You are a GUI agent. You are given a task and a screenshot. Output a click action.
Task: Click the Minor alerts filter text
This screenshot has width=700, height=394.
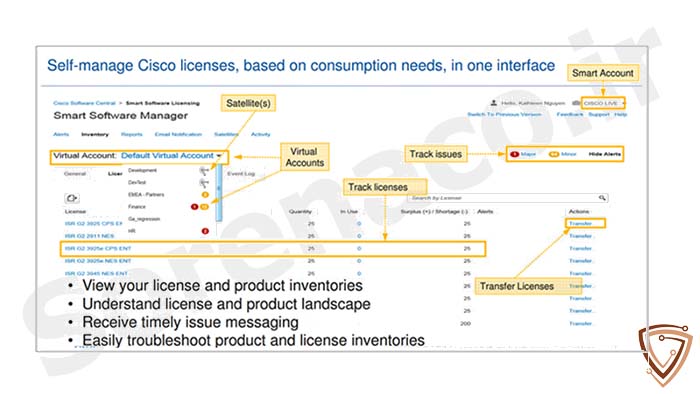[x=568, y=154]
